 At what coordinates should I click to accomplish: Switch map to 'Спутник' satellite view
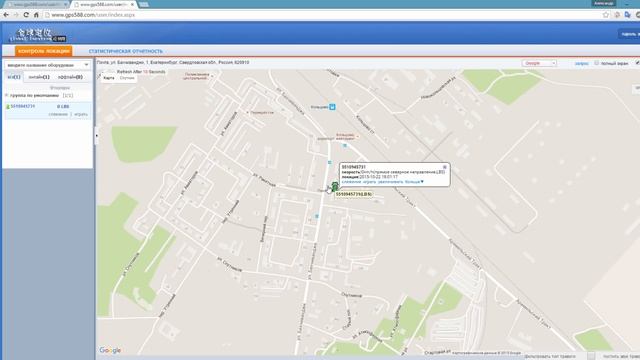coord(127,78)
